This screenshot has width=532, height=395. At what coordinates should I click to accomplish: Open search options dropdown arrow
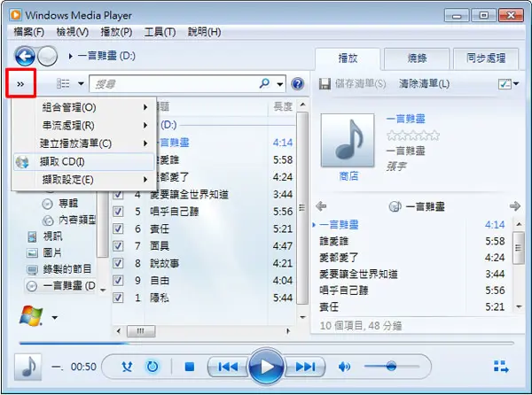(x=280, y=83)
